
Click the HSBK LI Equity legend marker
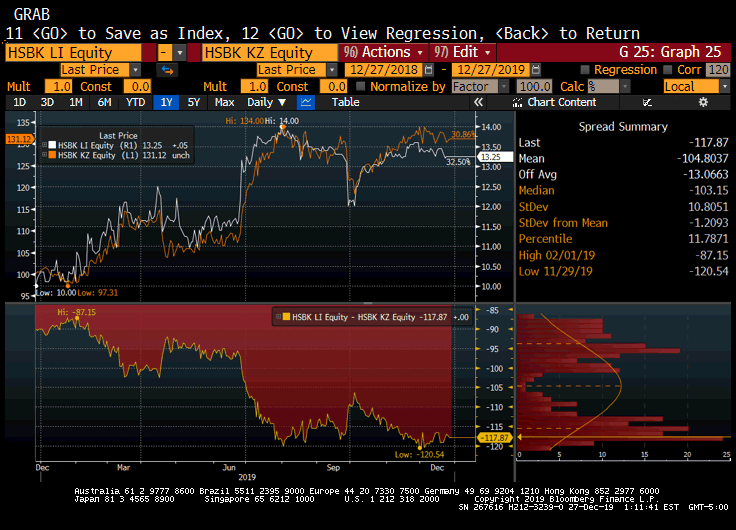tap(51, 145)
